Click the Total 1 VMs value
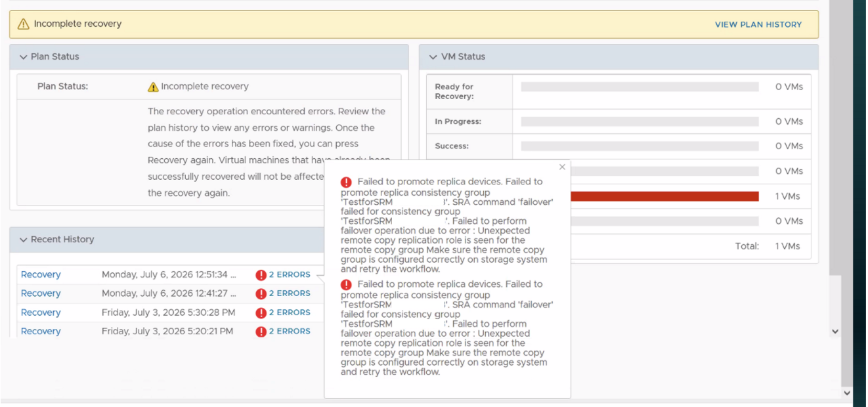868x407 pixels. click(x=789, y=246)
